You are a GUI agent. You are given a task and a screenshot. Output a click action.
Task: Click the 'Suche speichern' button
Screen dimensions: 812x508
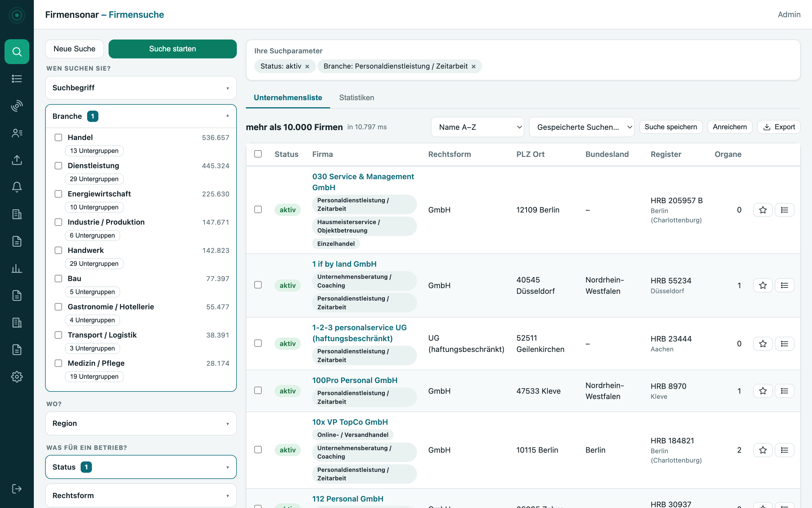coord(671,127)
